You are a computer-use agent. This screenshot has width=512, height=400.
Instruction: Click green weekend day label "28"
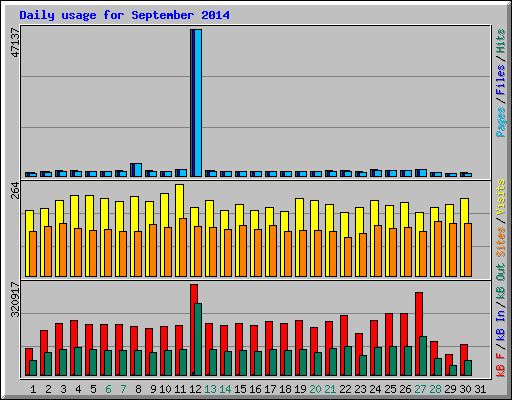click(x=435, y=389)
